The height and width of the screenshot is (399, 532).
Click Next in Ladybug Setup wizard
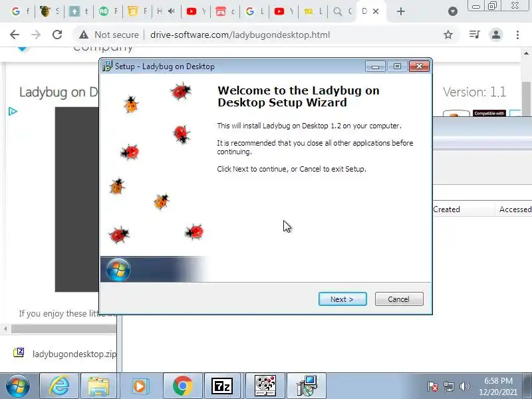342,299
